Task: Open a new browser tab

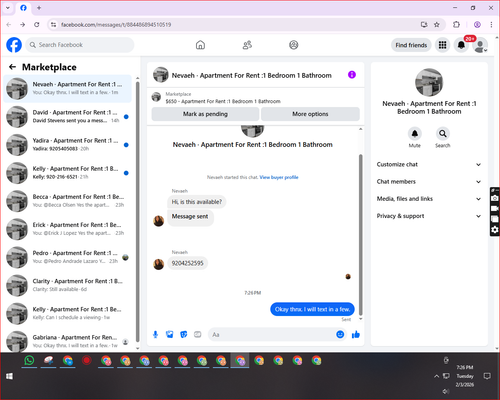Action: coord(39,8)
